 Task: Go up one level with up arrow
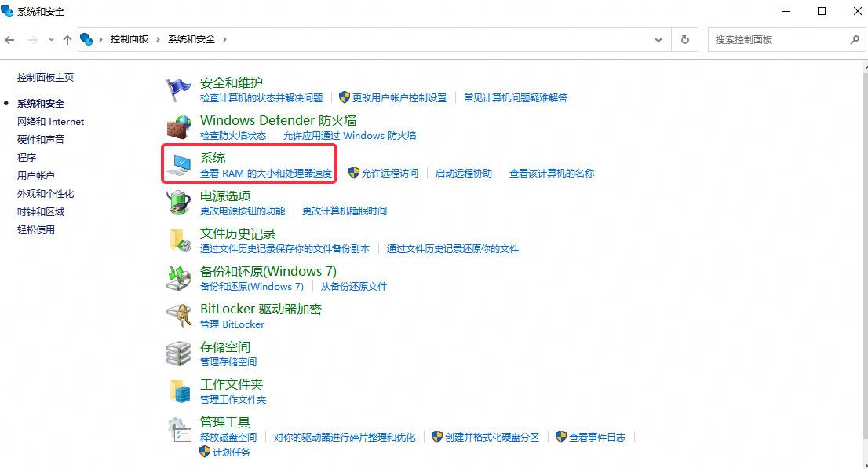tap(67, 40)
